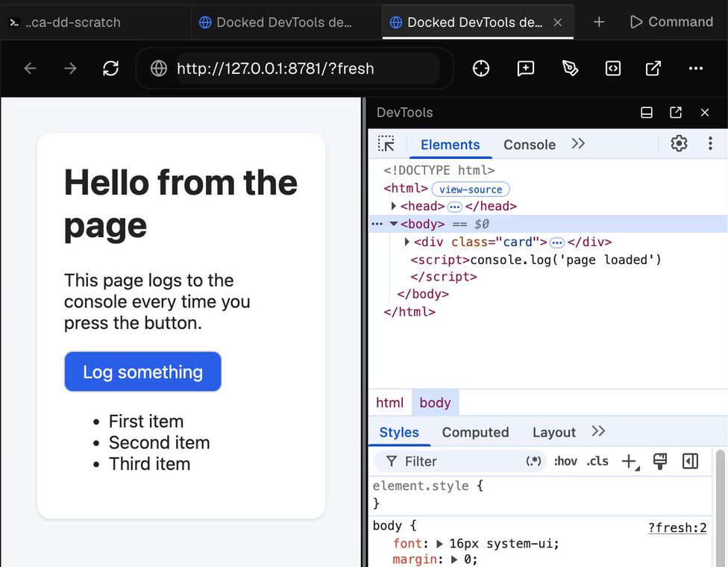Activate the inspect element picker
Image resolution: width=728 pixels, height=567 pixels.
coord(386,144)
